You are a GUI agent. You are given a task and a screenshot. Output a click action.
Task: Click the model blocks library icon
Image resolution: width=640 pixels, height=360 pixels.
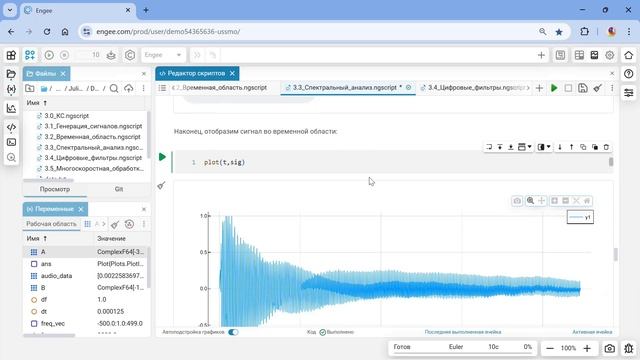pos(30,55)
